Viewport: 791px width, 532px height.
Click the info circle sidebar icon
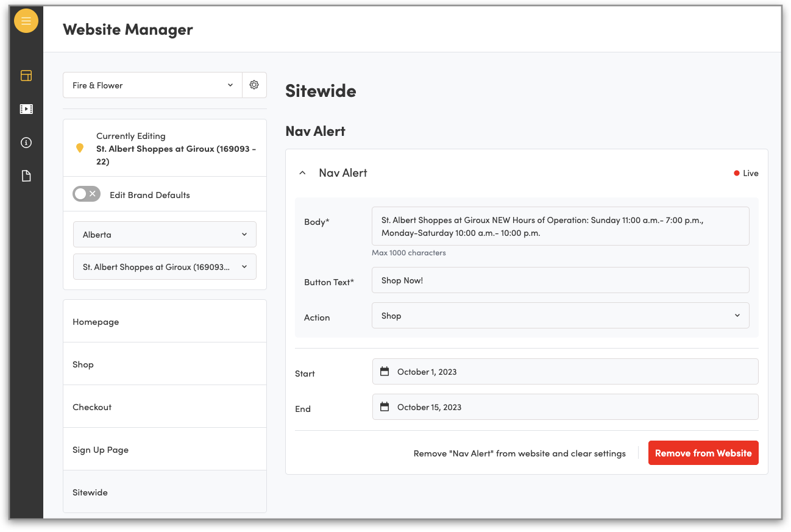(x=26, y=143)
